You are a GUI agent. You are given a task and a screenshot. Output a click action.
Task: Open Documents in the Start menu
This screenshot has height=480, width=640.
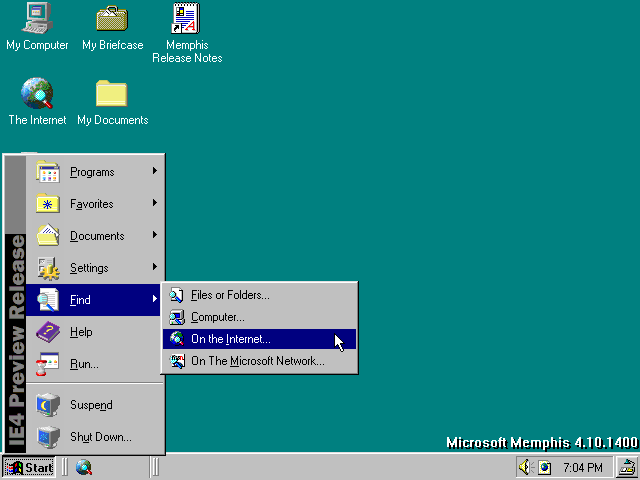(x=94, y=236)
